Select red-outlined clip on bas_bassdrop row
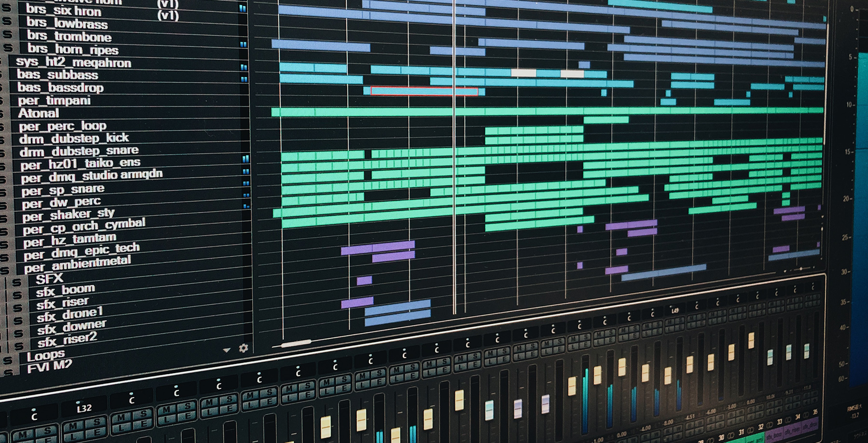 tap(424, 91)
